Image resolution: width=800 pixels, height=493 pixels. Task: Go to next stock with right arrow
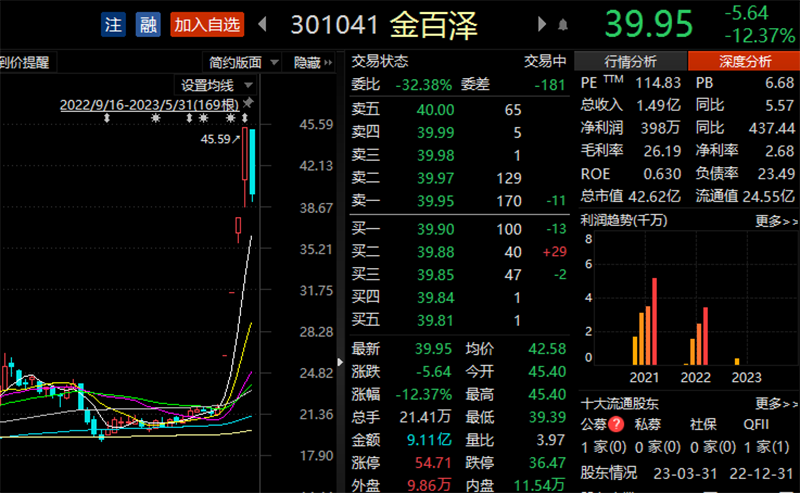click(x=542, y=24)
